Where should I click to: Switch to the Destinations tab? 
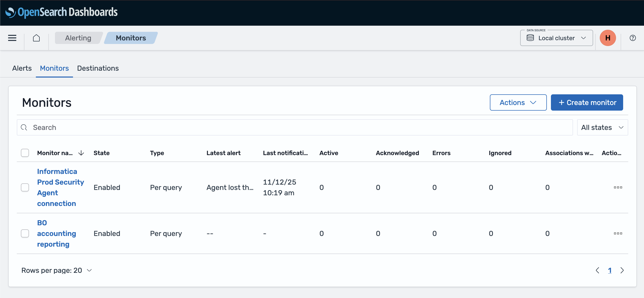click(x=98, y=68)
